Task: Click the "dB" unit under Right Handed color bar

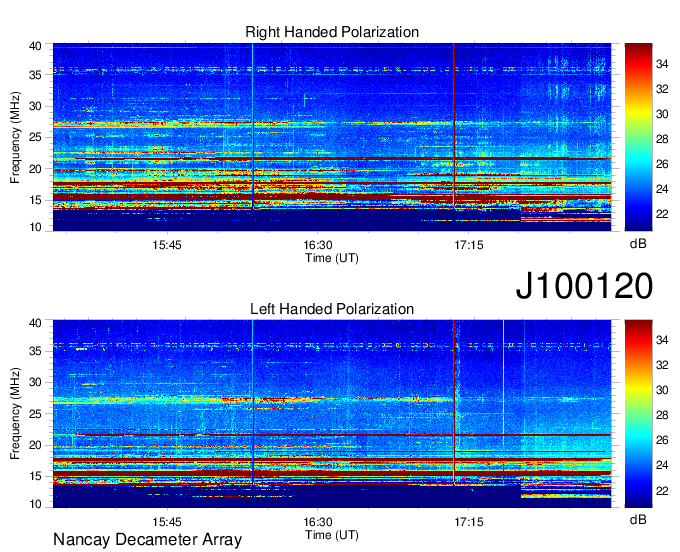Action: pyautogui.click(x=638, y=244)
